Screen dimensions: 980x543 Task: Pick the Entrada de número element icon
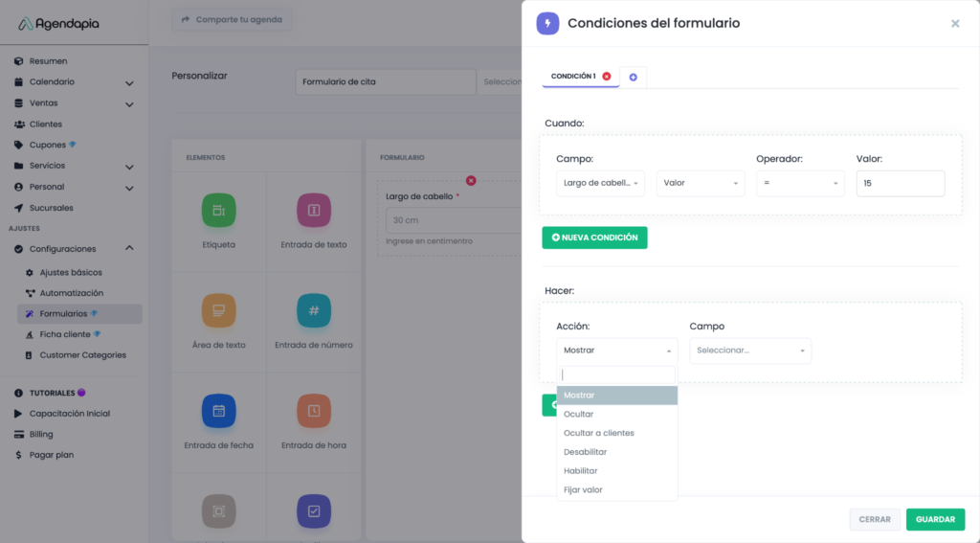pyautogui.click(x=314, y=310)
